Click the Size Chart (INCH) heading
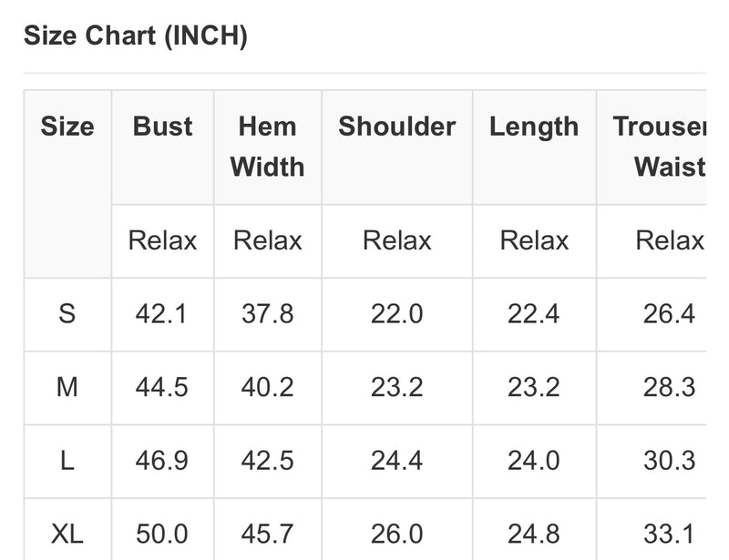 (x=135, y=36)
